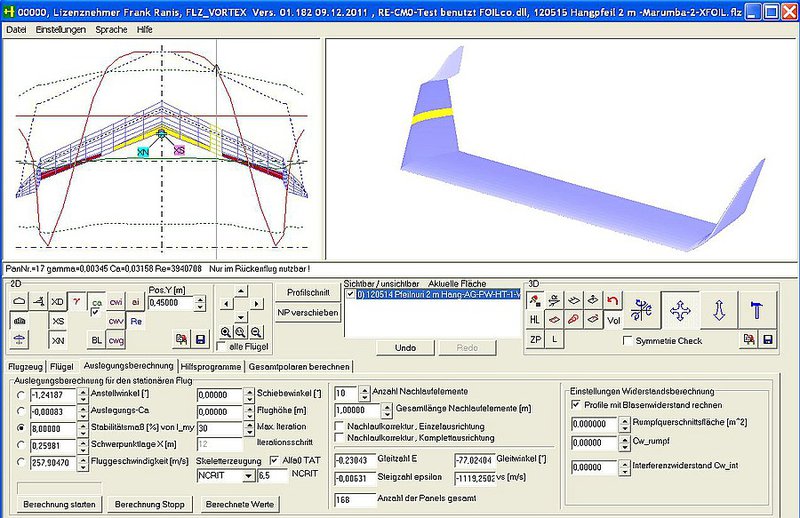Click the Re display button
This screenshot has height=518, width=800.
[136, 321]
